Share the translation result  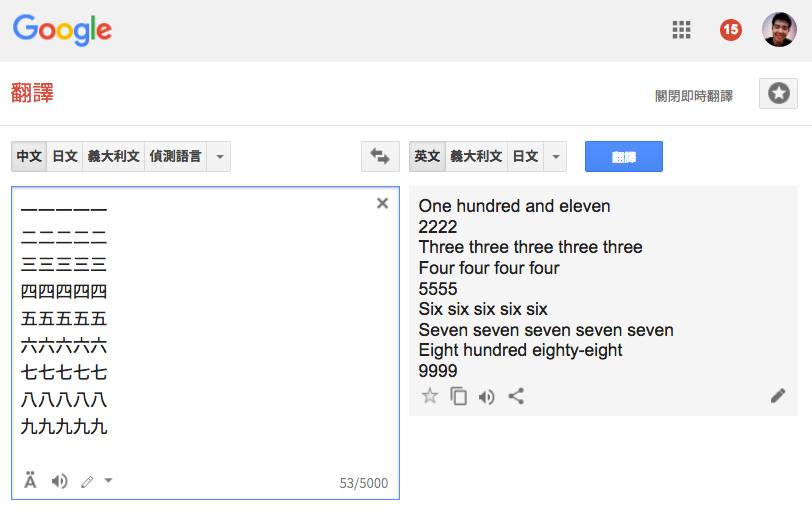516,396
